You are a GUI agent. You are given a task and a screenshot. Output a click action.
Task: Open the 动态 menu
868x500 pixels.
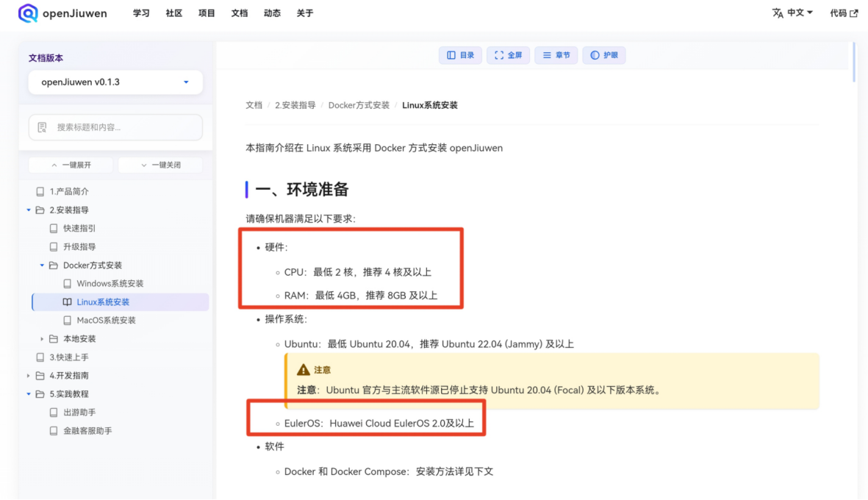(272, 12)
